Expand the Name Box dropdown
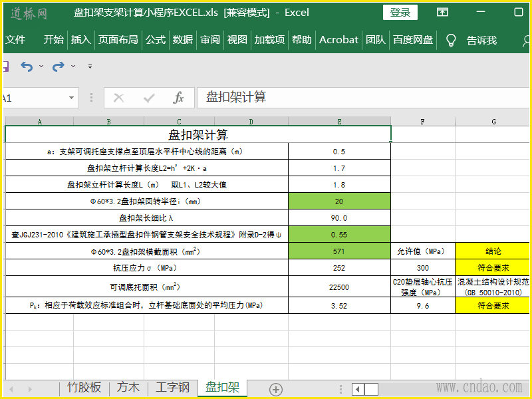The image size is (532, 399). (x=72, y=98)
